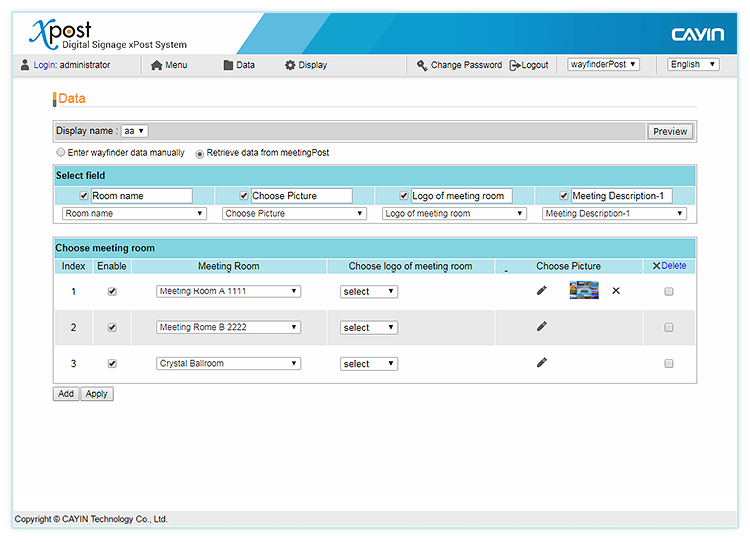
Task: Go to the Display menu item
Action: [x=305, y=65]
